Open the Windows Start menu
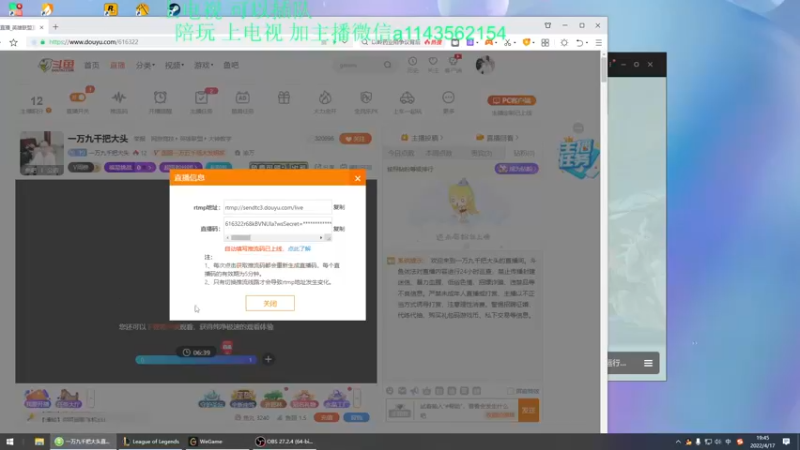This screenshot has width=800, height=450. (x=10, y=441)
